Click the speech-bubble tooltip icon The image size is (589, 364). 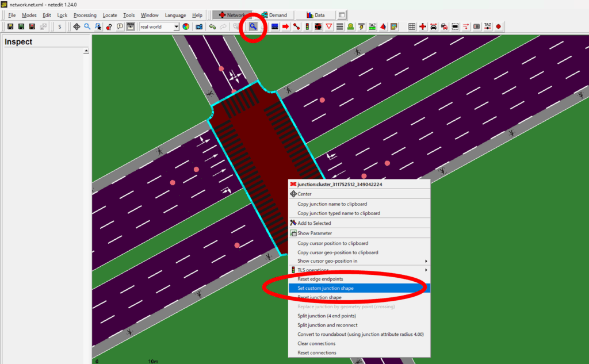[x=120, y=26]
